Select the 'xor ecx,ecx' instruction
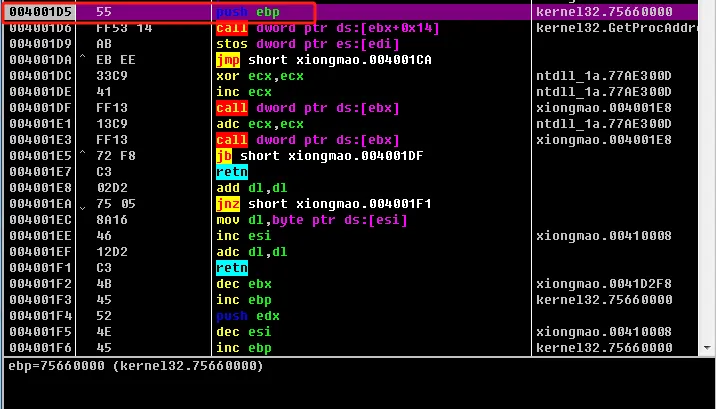Viewport: 716px width, 409px height. 260,76
